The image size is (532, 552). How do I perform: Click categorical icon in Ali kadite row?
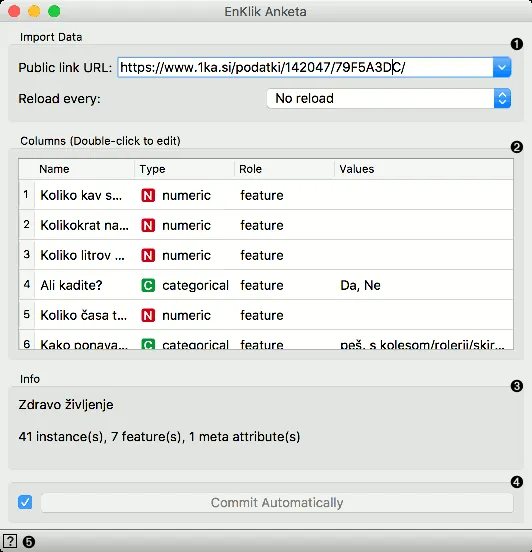pos(148,285)
